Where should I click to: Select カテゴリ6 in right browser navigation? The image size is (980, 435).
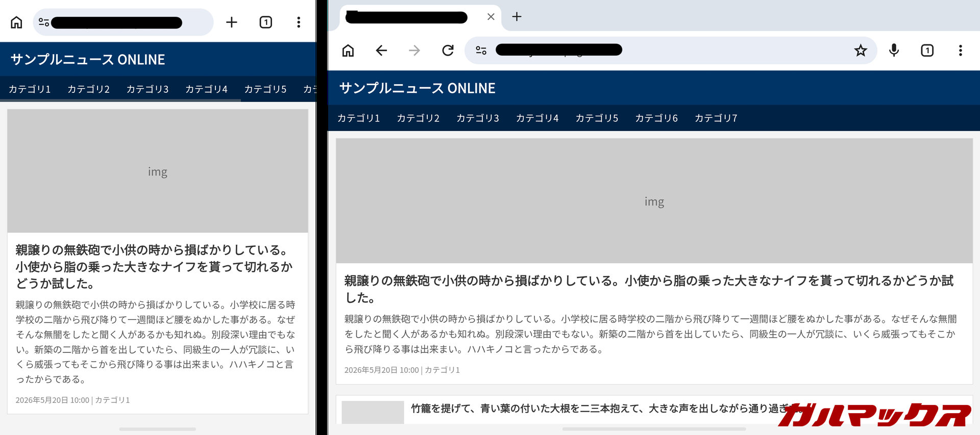click(656, 118)
